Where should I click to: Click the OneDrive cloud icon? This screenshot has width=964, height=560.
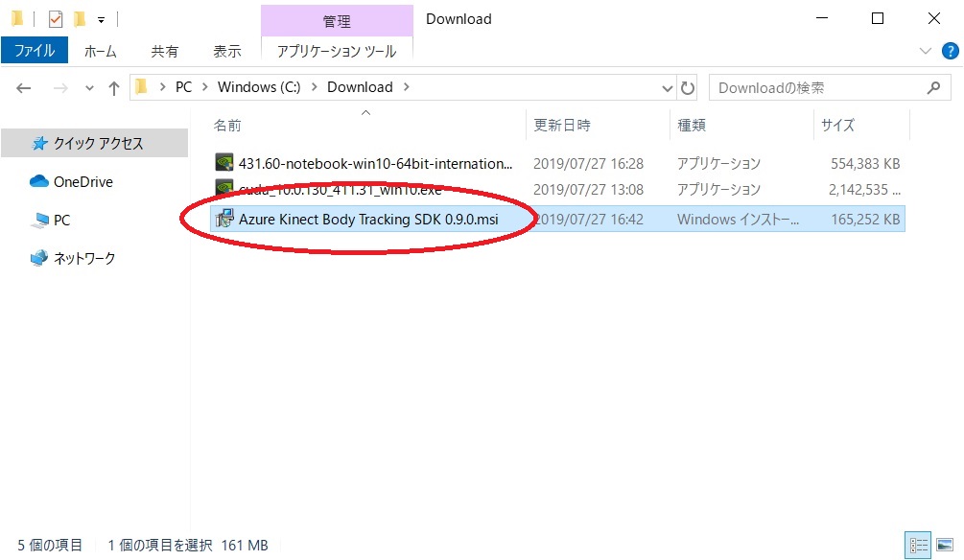(38, 181)
